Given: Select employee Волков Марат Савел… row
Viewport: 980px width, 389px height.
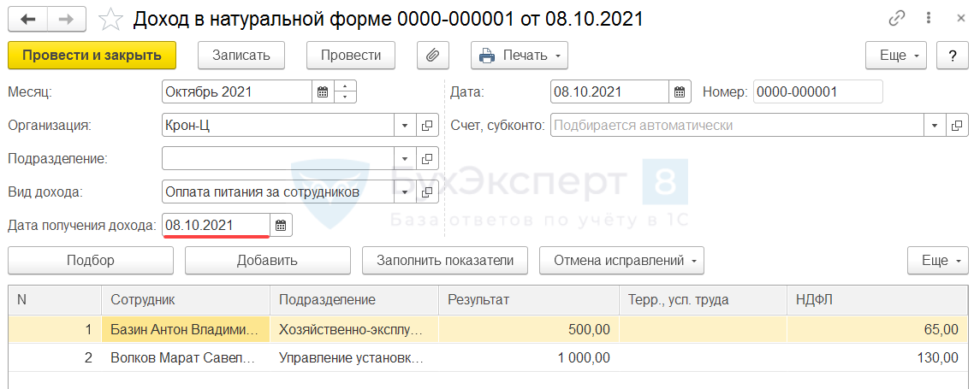Looking at the screenshot, I should (x=186, y=357).
